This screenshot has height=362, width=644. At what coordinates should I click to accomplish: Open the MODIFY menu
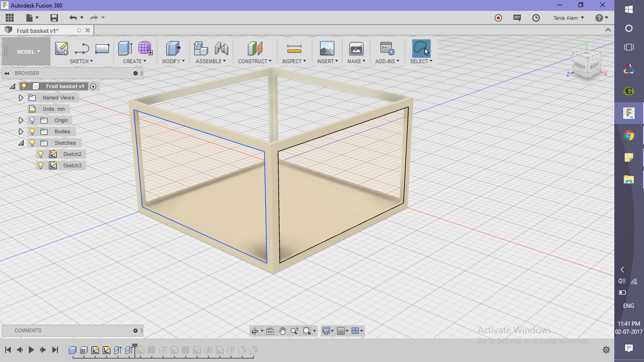(x=173, y=61)
